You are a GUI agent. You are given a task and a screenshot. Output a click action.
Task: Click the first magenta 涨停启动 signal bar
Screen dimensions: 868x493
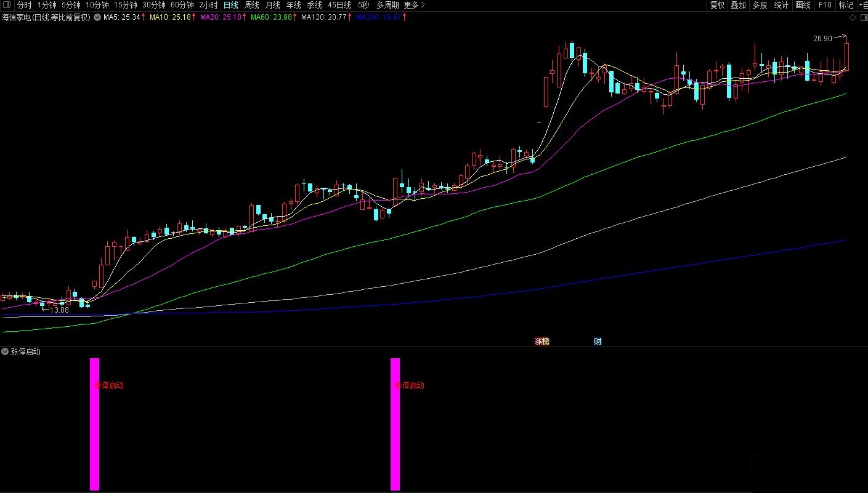94,424
